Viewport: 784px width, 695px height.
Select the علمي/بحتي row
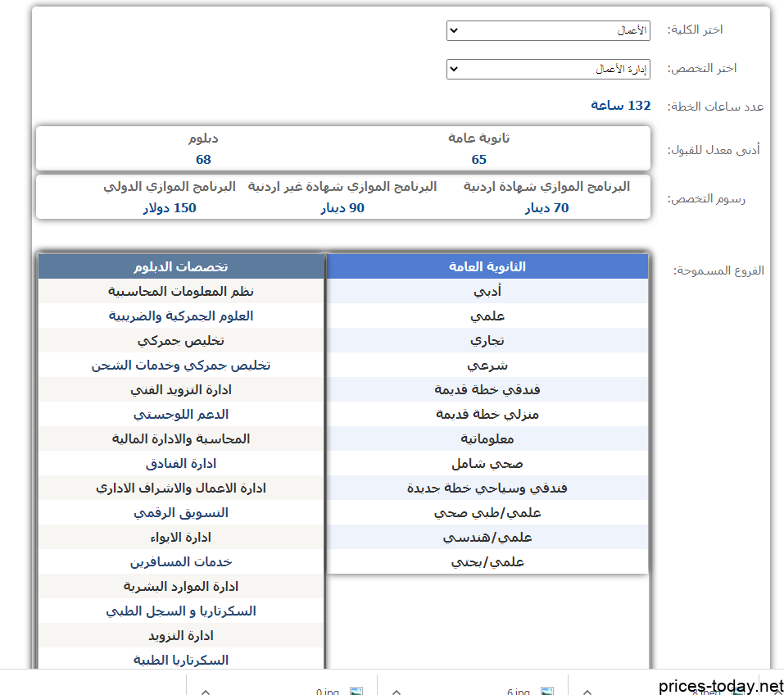[x=487, y=561]
